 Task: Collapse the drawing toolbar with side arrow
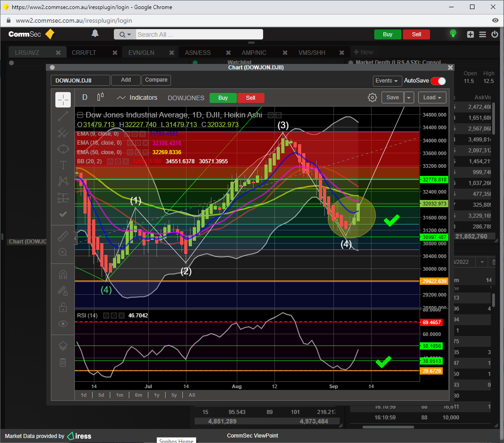pyautogui.click(x=75, y=239)
